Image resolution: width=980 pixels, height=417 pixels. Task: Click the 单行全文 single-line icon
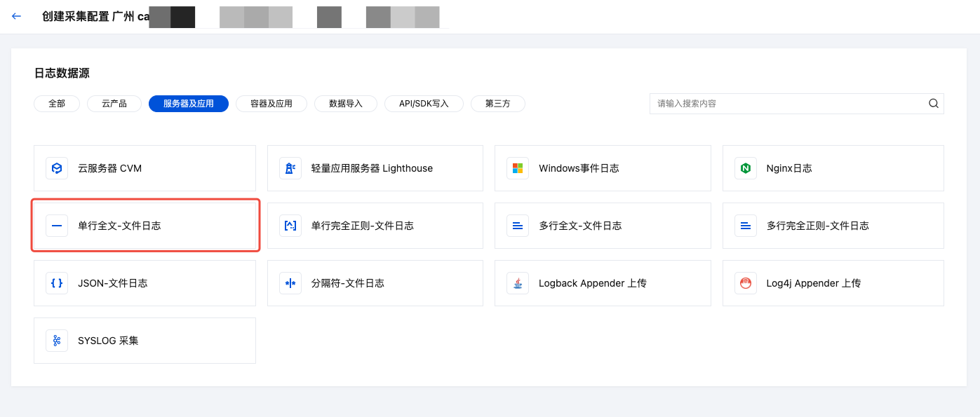57,226
